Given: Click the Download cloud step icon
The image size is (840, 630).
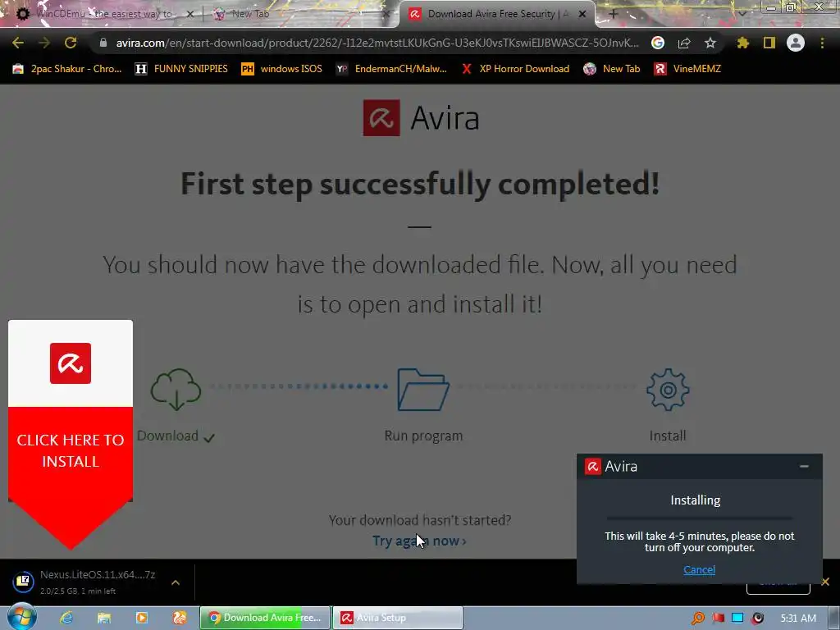Looking at the screenshot, I should 176,390.
